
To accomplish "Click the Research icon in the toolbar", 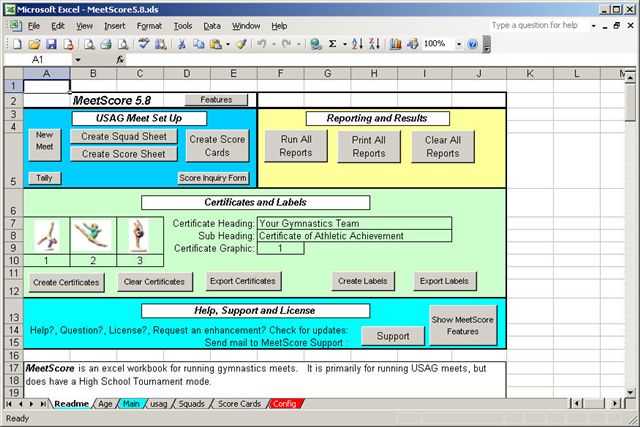I will 161,44.
